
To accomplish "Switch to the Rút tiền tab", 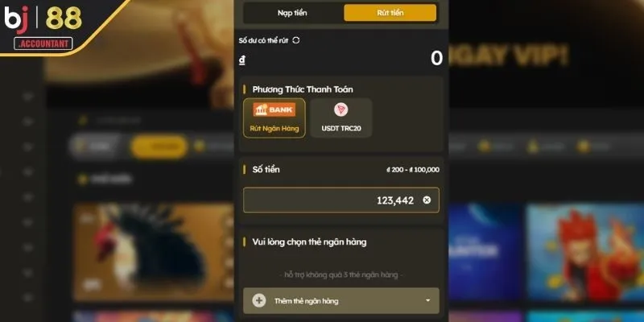I will click(x=390, y=13).
